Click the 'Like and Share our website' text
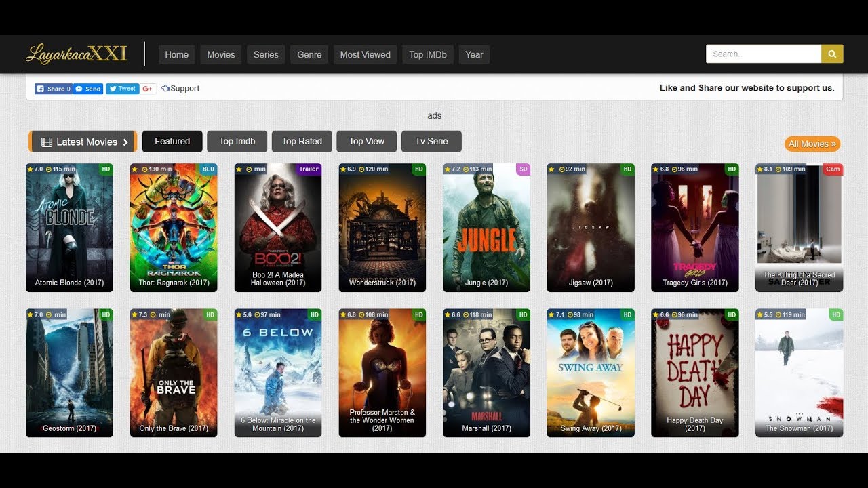This screenshot has width=868, height=488. 747,88
